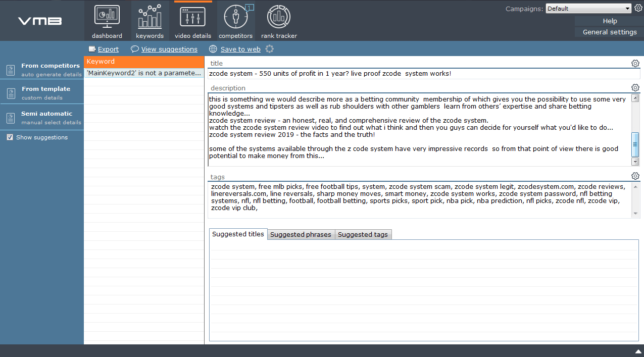The height and width of the screenshot is (357, 644).
Task: Click the Export icon
Action: (92, 49)
